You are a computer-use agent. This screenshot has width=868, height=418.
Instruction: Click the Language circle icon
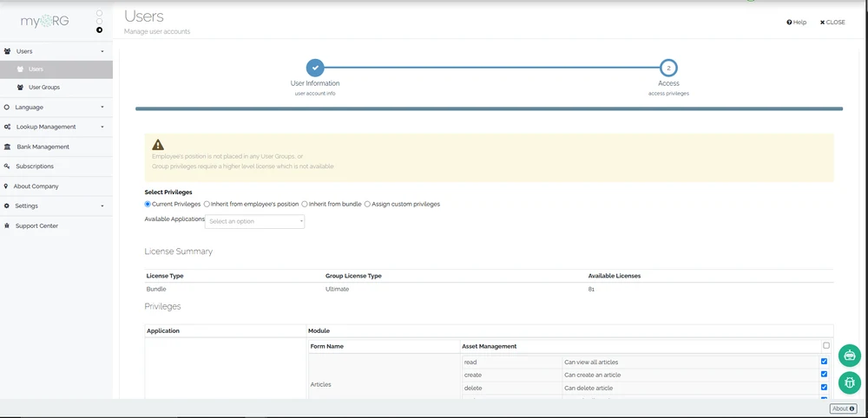(x=7, y=108)
